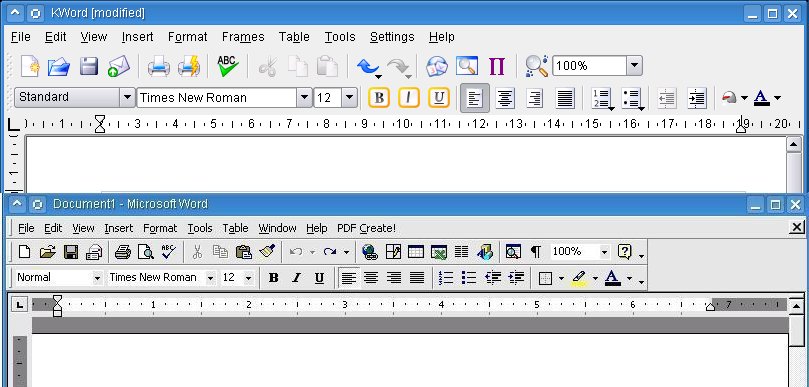
Task: Toggle Bold in Microsoft Word toolbar
Action: (273, 278)
